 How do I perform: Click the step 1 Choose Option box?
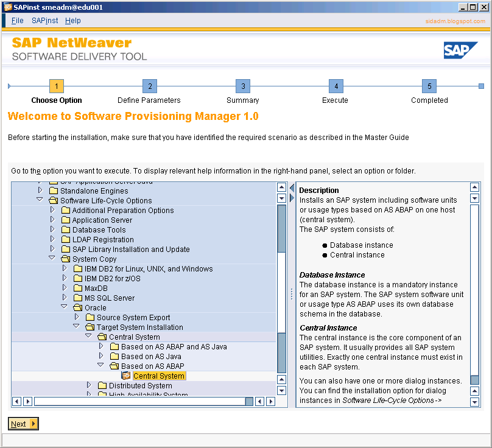[56, 86]
